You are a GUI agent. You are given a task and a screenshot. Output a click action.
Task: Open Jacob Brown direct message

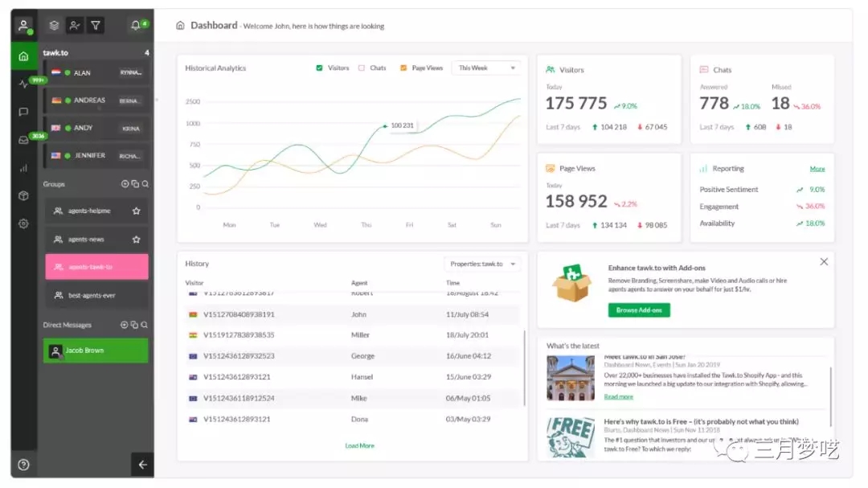pos(96,351)
